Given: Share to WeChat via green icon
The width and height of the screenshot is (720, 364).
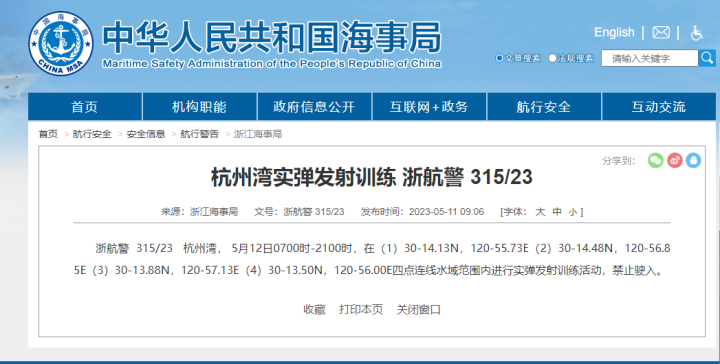Looking at the screenshot, I should click(655, 160).
